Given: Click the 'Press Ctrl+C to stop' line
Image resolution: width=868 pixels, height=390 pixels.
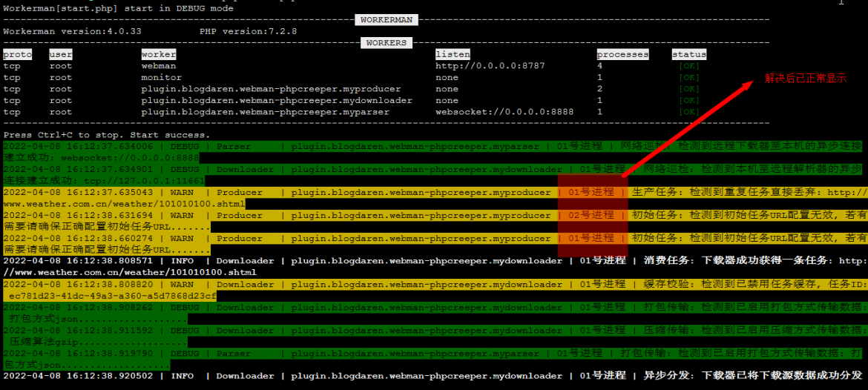Looking at the screenshot, I should 106,135.
